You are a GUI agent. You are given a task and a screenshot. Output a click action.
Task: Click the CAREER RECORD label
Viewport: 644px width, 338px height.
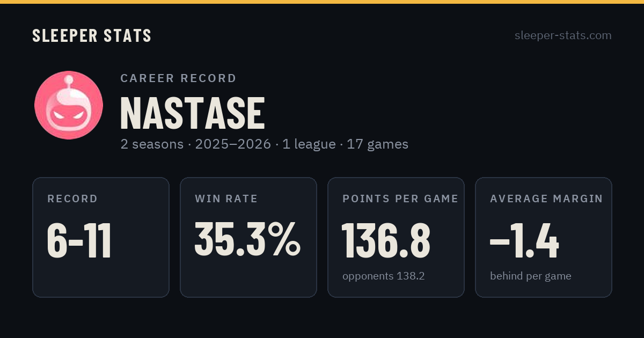tap(178, 78)
